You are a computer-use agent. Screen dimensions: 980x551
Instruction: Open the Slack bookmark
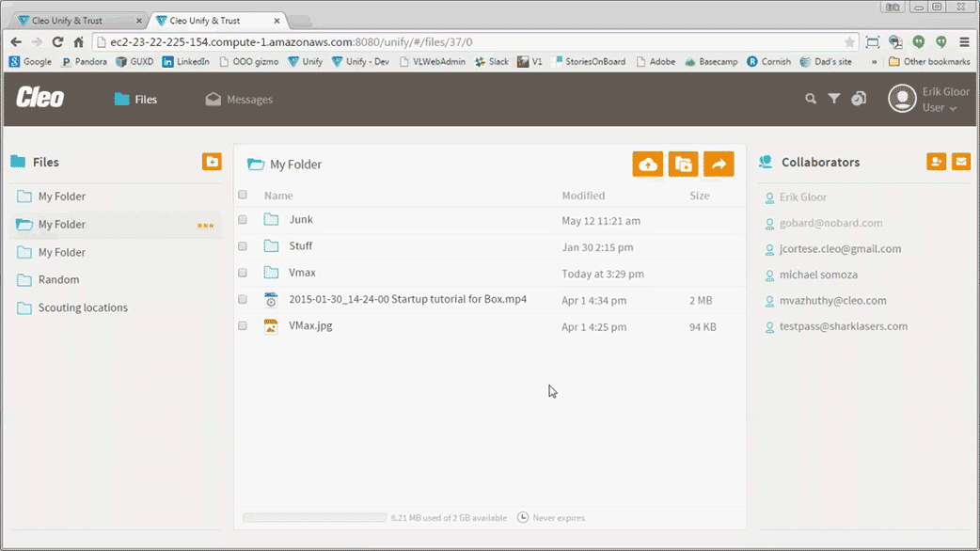click(491, 62)
